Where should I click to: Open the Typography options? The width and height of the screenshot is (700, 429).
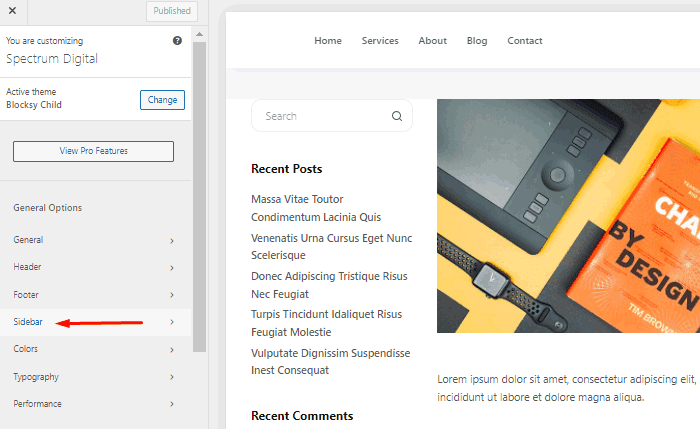pos(94,377)
